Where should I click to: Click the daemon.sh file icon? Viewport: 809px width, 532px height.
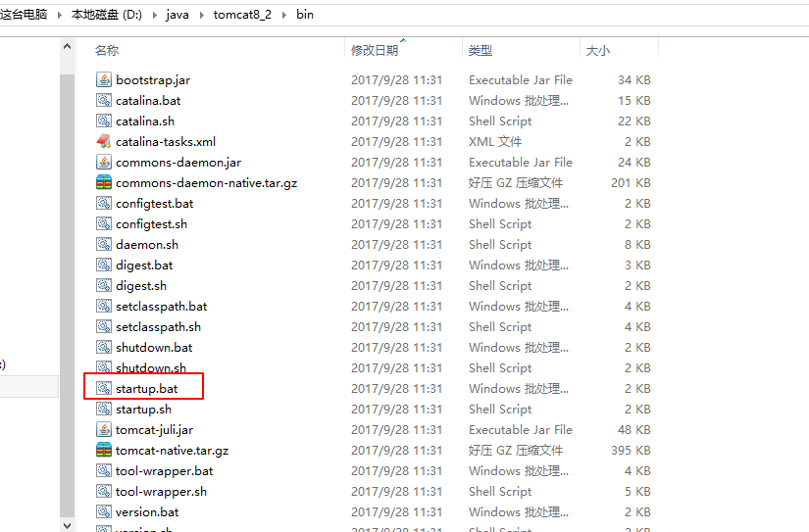[x=104, y=244]
